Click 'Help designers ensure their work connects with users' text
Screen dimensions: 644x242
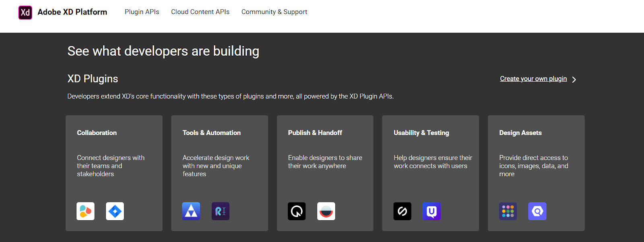[433, 162]
